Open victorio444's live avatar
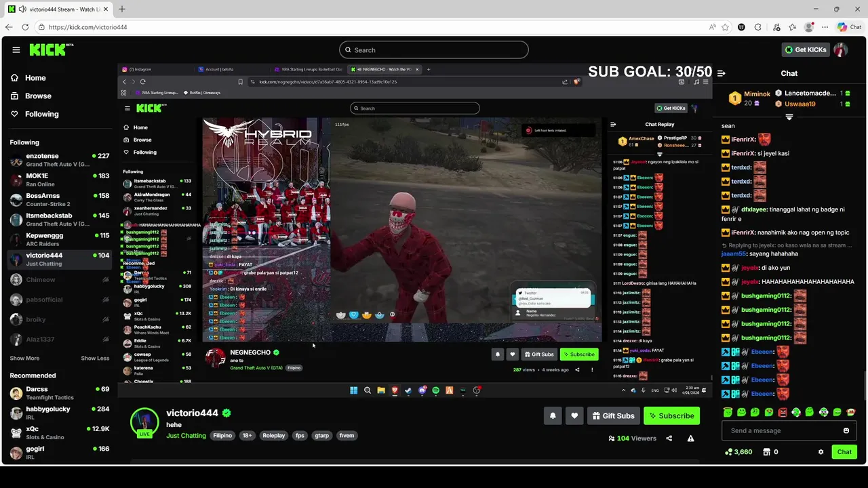Image resolution: width=868 pixels, height=488 pixels. tap(144, 422)
